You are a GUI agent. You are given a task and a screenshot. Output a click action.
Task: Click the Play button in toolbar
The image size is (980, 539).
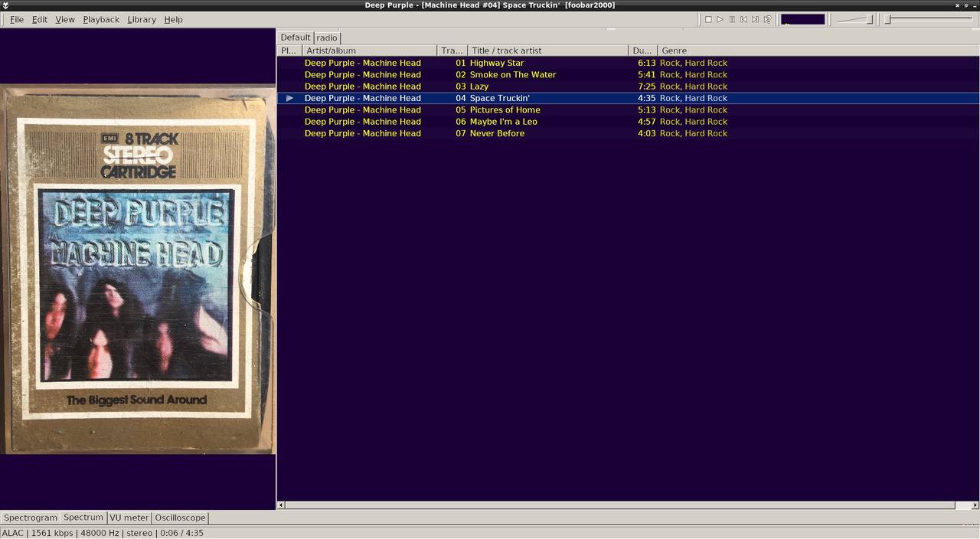(x=720, y=19)
